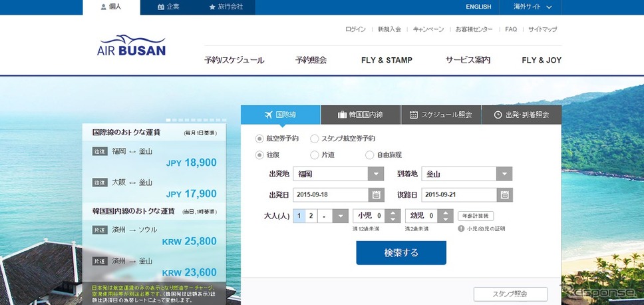This screenshot has width=644, height=305.
Task: Open 出発・到着照会 tab
Action: pos(522,115)
